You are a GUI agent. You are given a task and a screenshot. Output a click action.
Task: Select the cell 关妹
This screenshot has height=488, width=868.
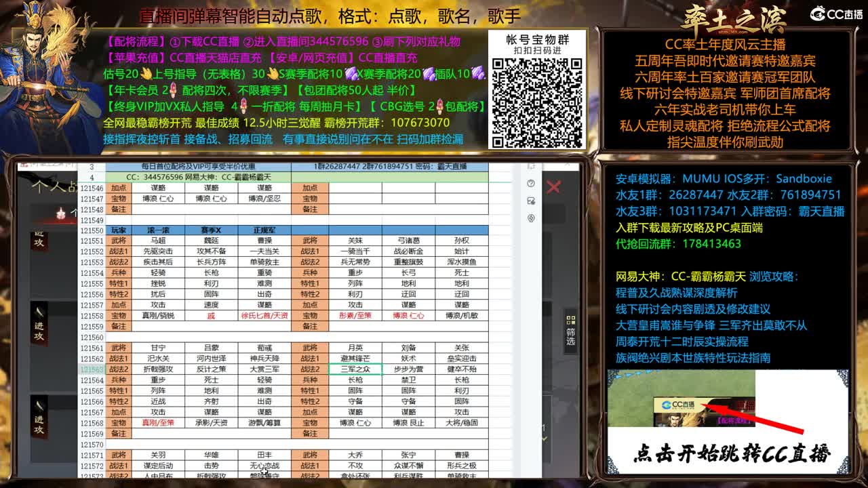355,241
